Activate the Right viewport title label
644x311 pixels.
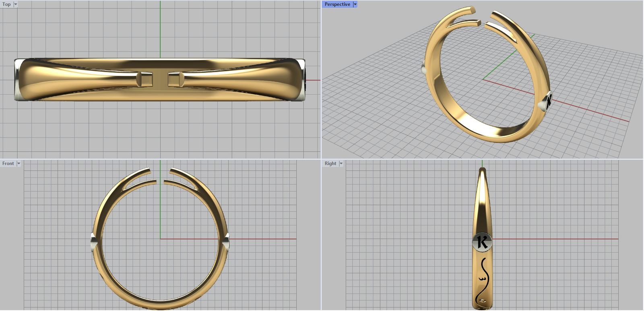pyautogui.click(x=330, y=164)
